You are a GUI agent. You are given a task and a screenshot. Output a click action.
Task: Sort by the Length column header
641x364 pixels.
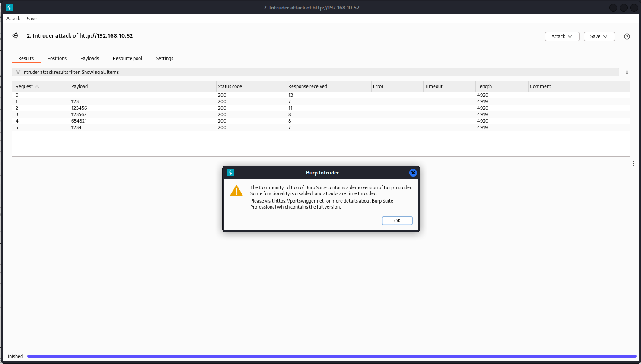click(502, 86)
